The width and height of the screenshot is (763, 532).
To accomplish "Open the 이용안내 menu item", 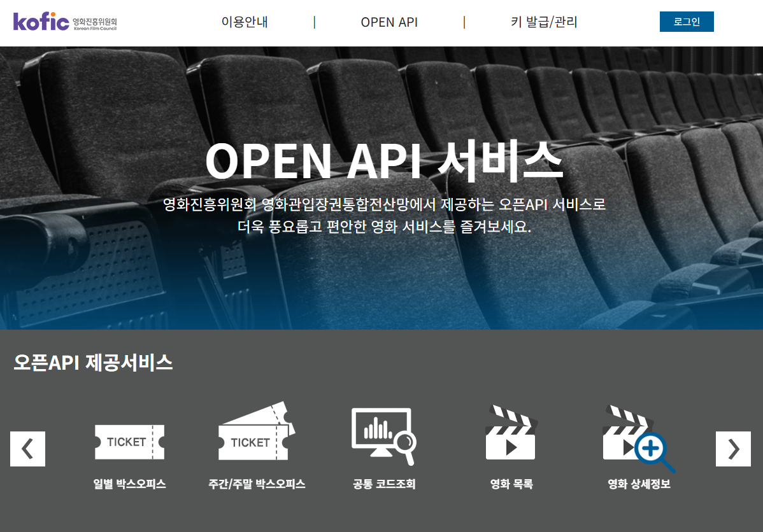I will (x=245, y=22).
